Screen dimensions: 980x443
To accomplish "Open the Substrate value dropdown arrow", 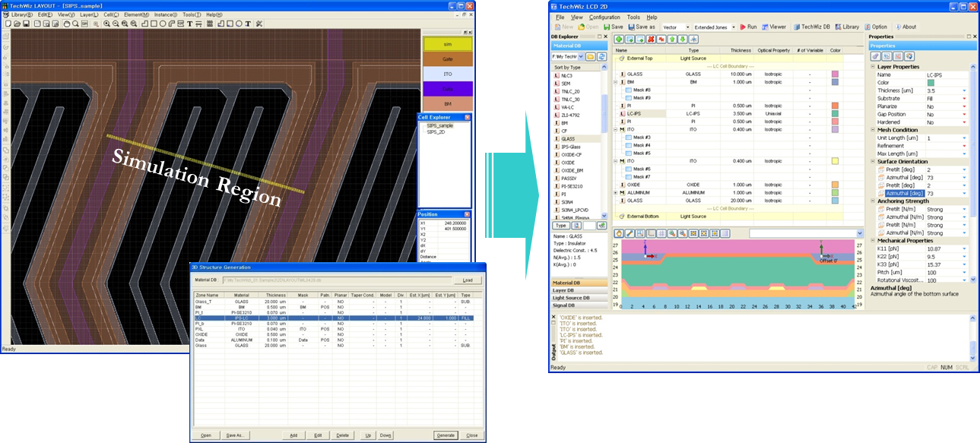I will [964, 99].
